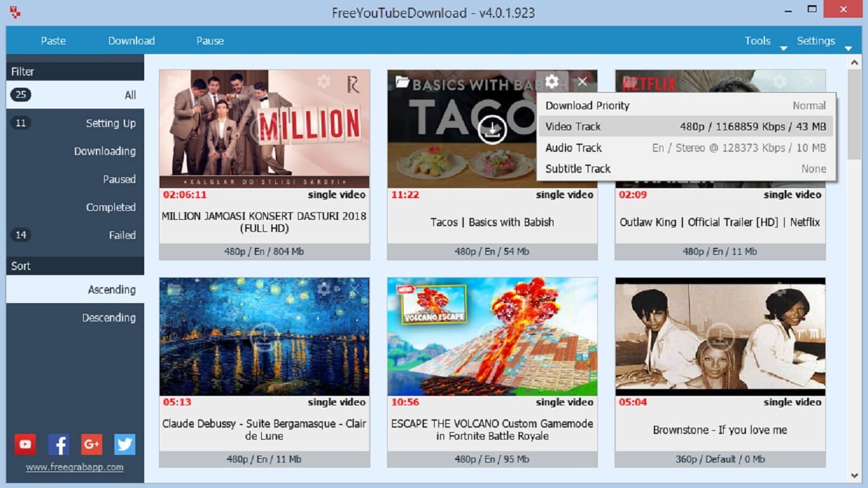Click the Download button in the top bar

132,41
